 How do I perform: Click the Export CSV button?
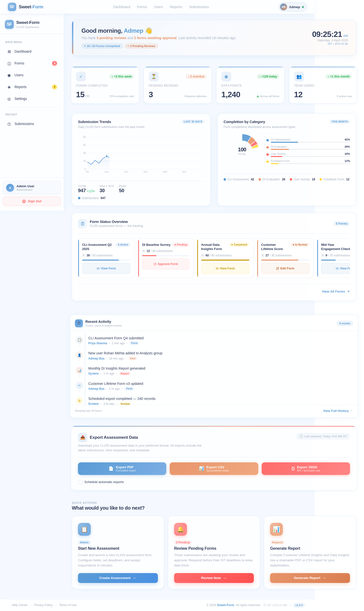214,469
